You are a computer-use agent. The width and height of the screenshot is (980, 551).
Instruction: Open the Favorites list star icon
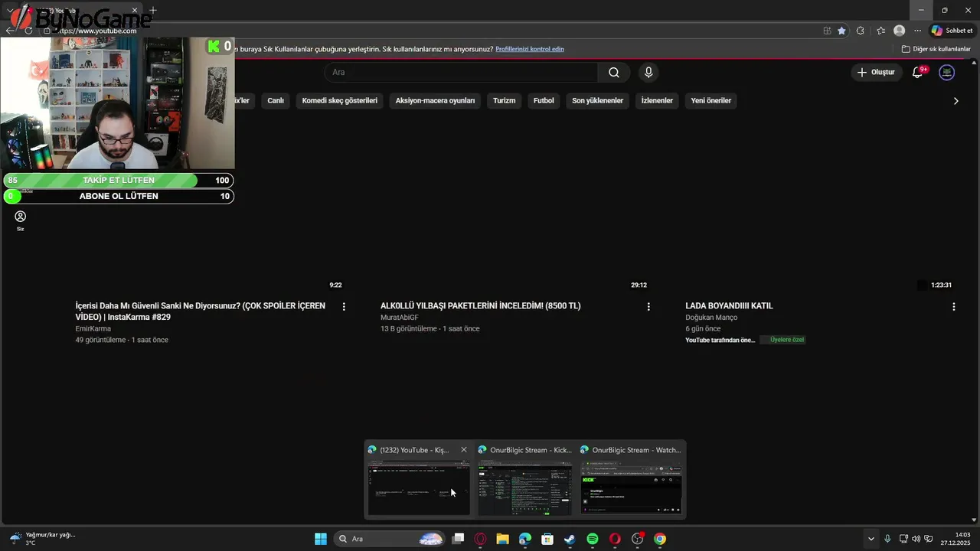(880, 31)
